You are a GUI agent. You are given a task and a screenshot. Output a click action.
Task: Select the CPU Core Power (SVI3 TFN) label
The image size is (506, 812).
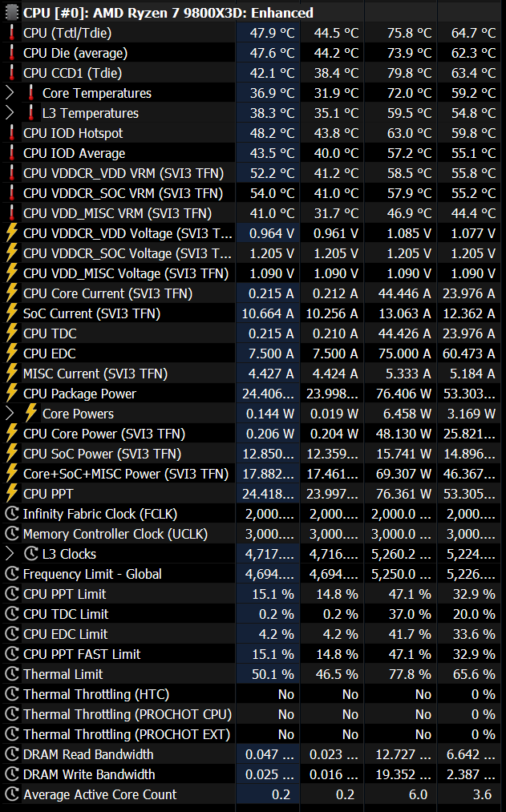pyautogui.click(x=104, y=434)
